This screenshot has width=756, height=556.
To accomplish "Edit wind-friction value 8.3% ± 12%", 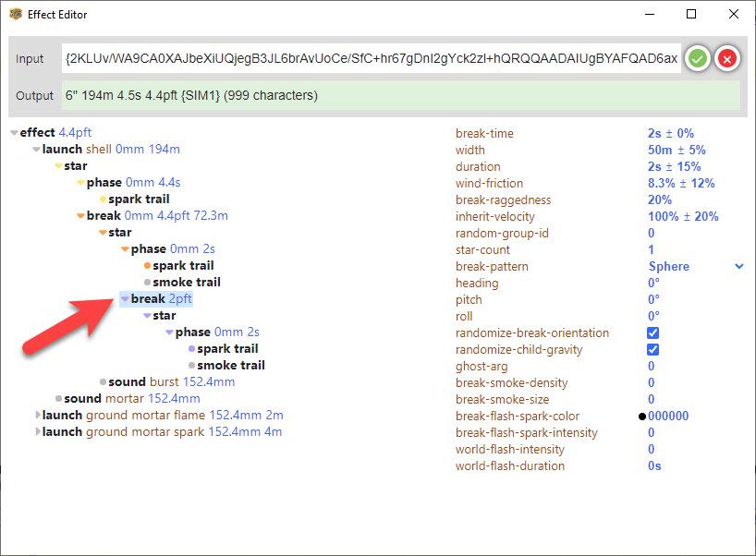I will (681, 184).
